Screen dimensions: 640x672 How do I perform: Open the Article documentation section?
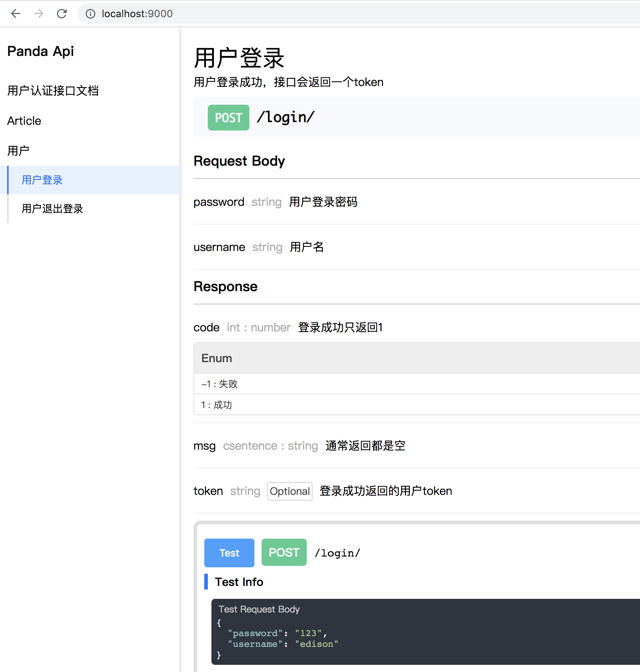tap(24, 120)
